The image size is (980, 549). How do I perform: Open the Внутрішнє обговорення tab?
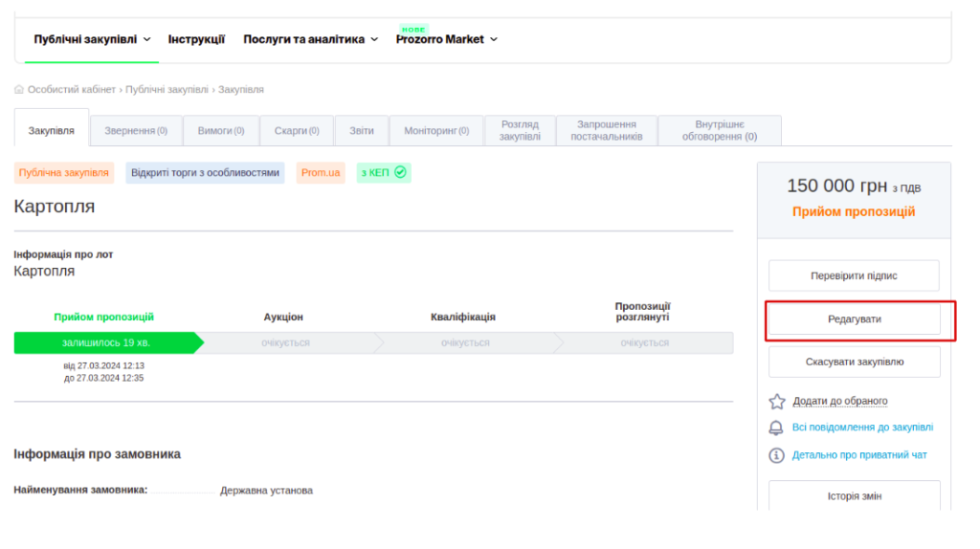(x=719, y=131)
